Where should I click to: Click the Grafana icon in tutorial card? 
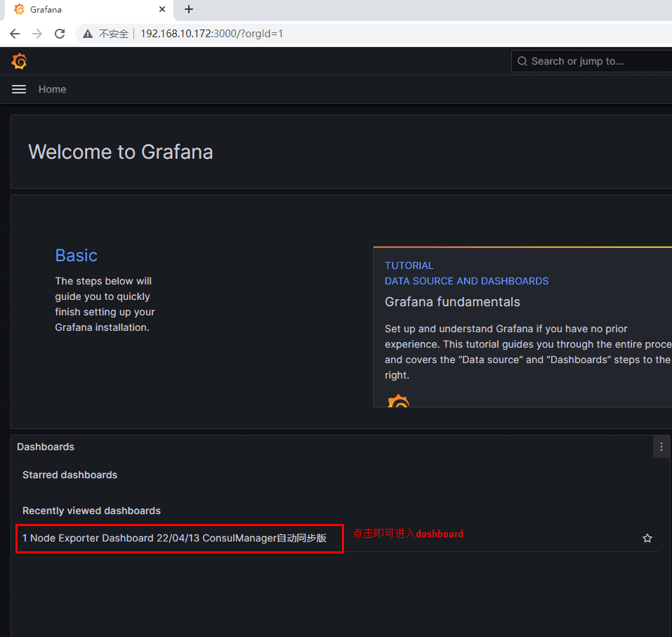(398, 400)
